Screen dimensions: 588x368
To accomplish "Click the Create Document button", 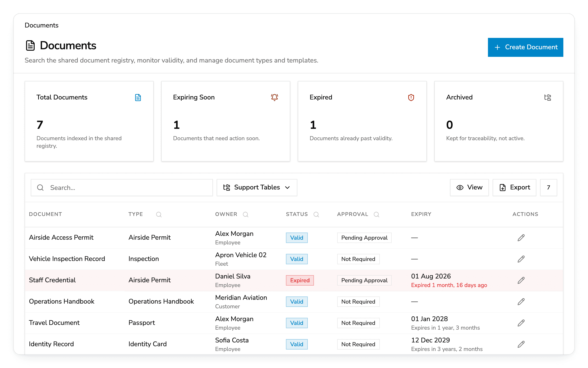I will (x=525, y=47).
